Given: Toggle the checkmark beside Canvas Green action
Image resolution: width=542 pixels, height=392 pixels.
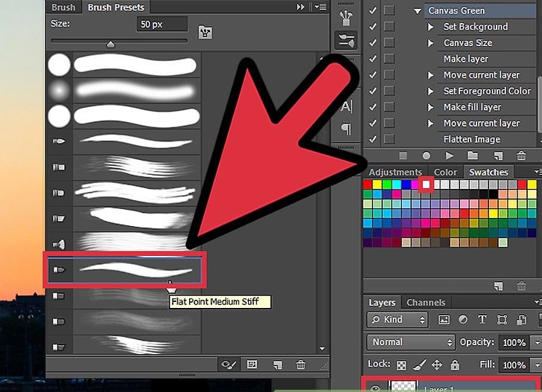Looking at the screenshot, I should click(x=372, y=10).
